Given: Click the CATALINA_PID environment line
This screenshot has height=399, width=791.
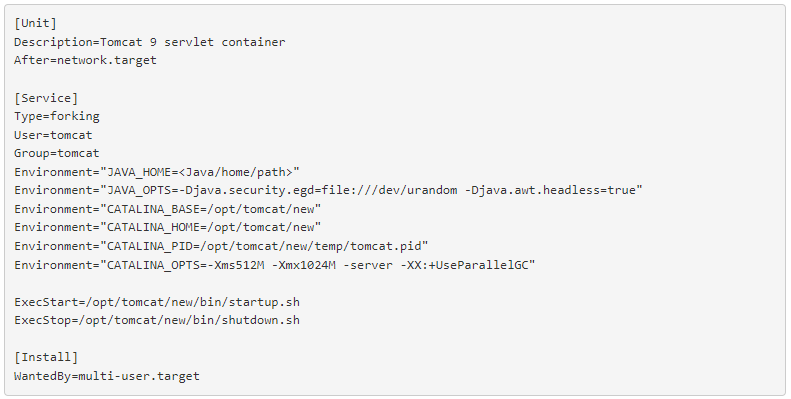Looking at the screenshot, I should (221, 246).
